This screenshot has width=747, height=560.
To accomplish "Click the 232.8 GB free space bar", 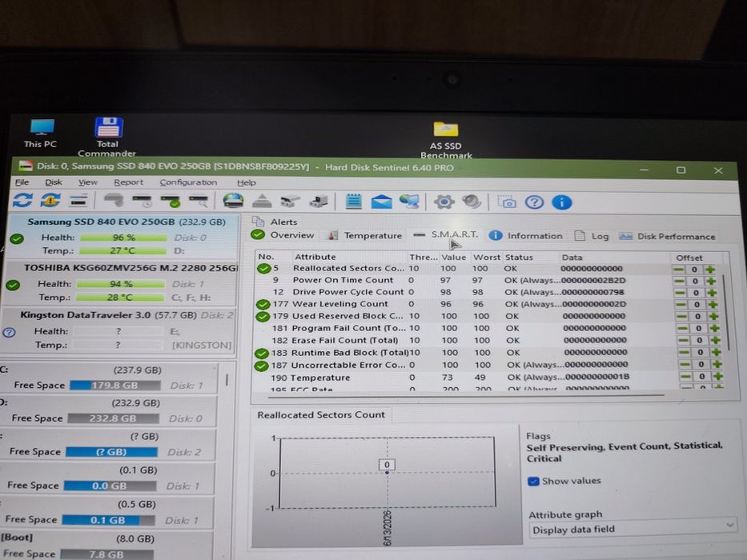I will coord(114,418).
